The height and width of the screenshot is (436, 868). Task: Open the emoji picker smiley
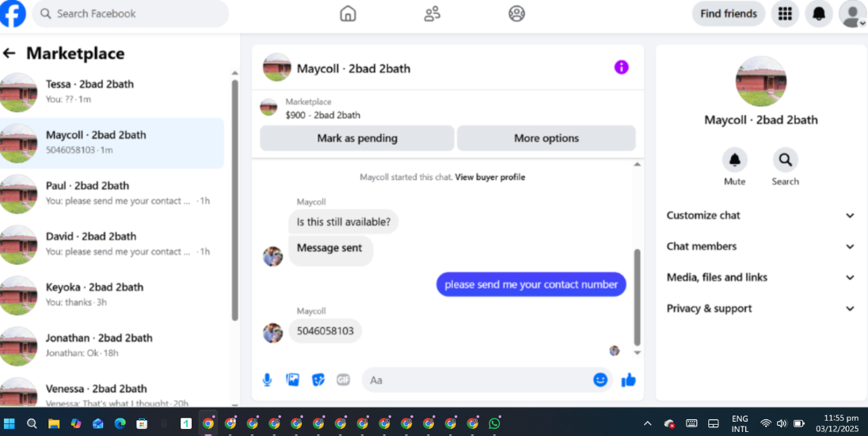(x=600, y=380)
